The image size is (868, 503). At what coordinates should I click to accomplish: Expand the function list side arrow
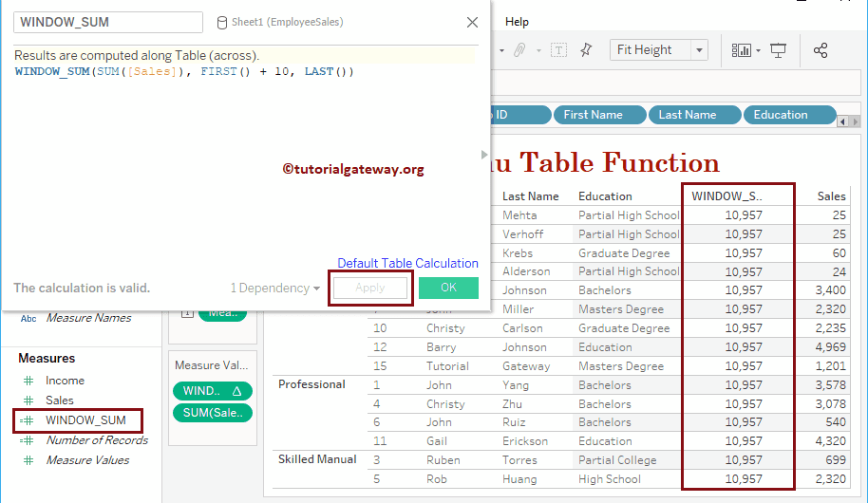484,155
